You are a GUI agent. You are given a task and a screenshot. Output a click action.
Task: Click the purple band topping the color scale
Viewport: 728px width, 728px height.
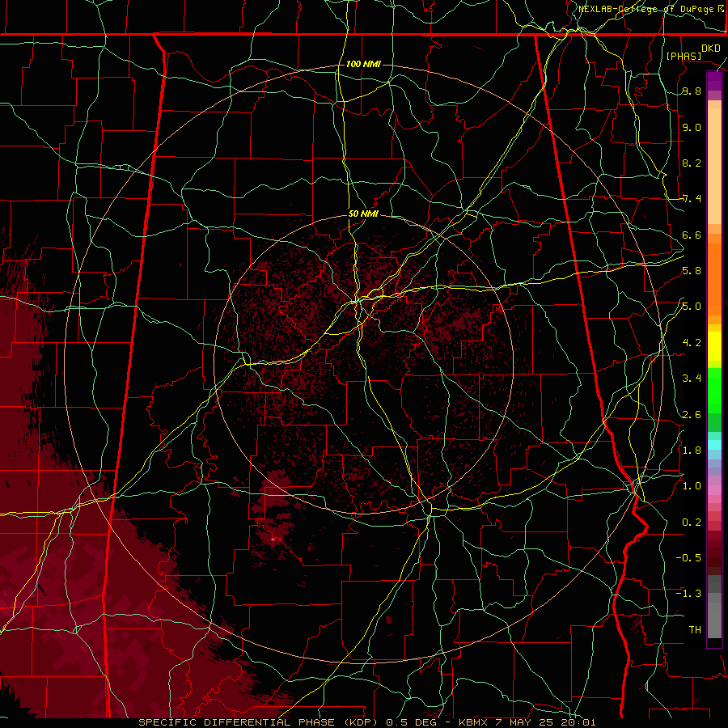click(714, 82)
